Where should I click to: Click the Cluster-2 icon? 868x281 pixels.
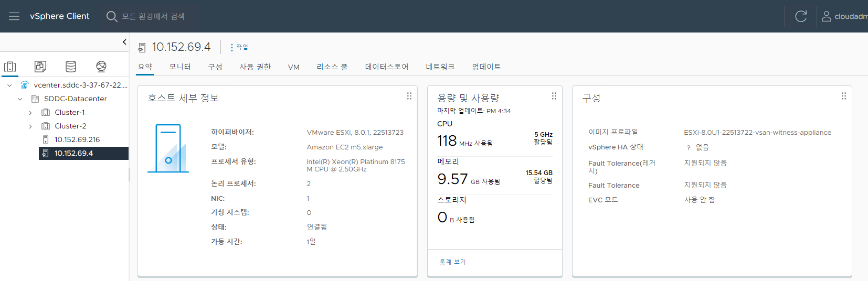tap(46, 126)
